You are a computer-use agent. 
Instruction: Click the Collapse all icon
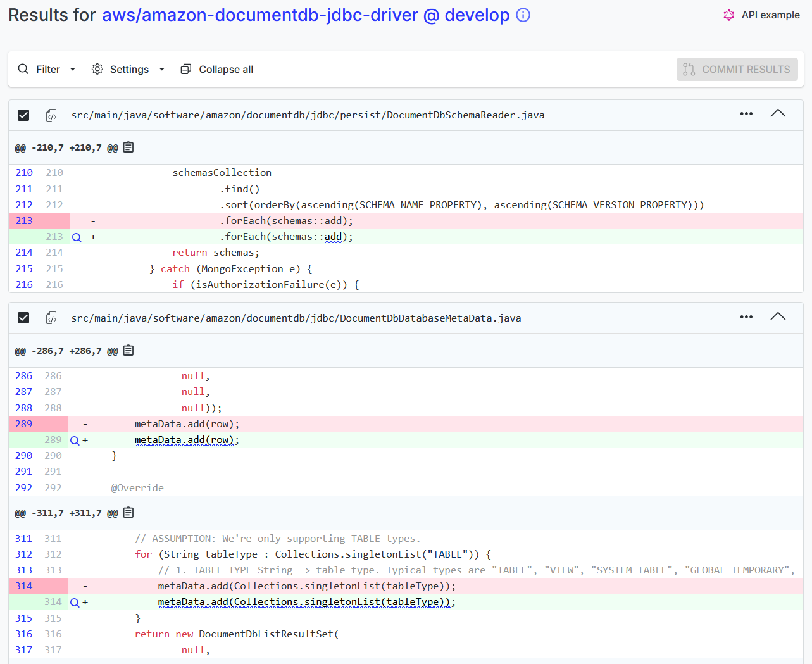point(186,69)
